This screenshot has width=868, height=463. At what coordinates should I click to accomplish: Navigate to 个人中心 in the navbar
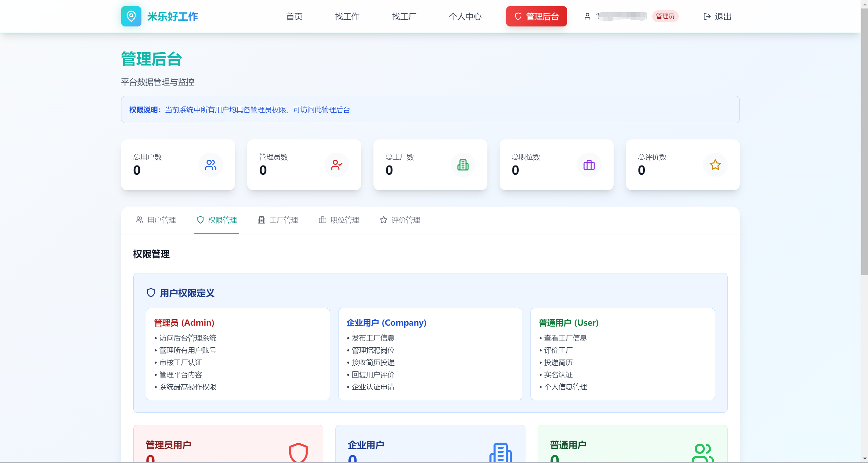coord(465,17)
